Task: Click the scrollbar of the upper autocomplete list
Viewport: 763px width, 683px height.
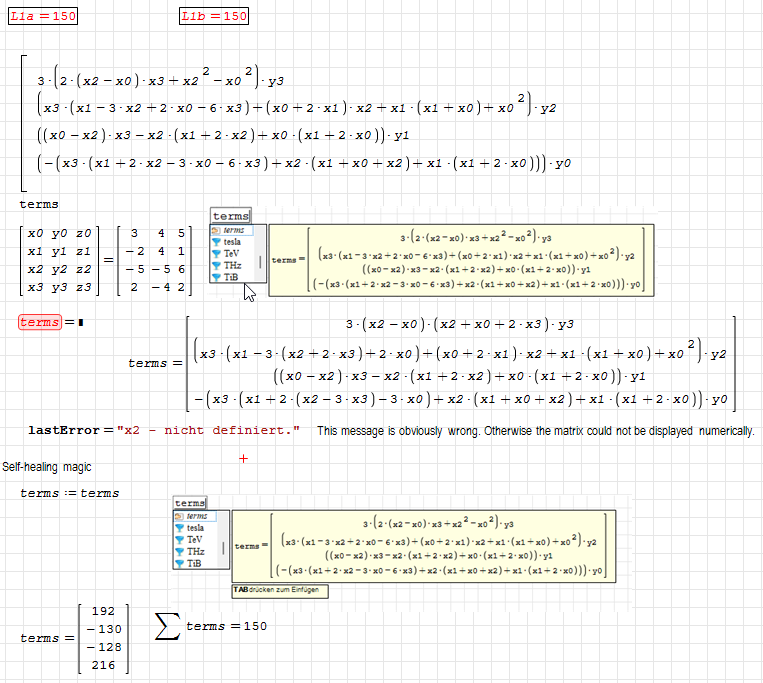Action: 261,261
